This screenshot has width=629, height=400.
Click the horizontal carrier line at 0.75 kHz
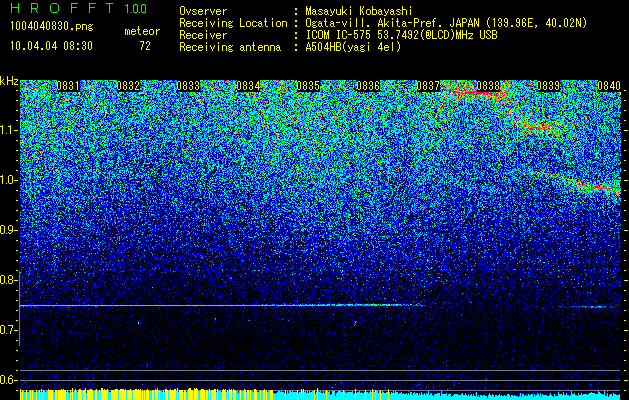pyautogui.click(x=221, y=306)
